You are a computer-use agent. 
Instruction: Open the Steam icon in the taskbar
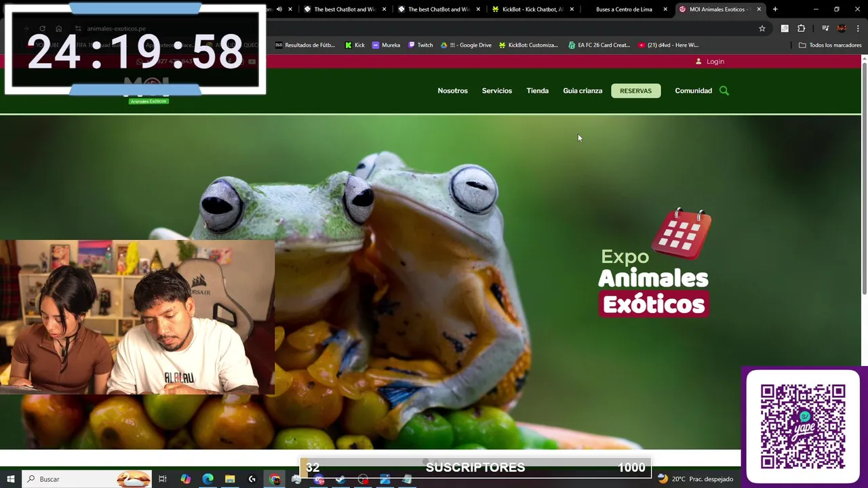340,479
